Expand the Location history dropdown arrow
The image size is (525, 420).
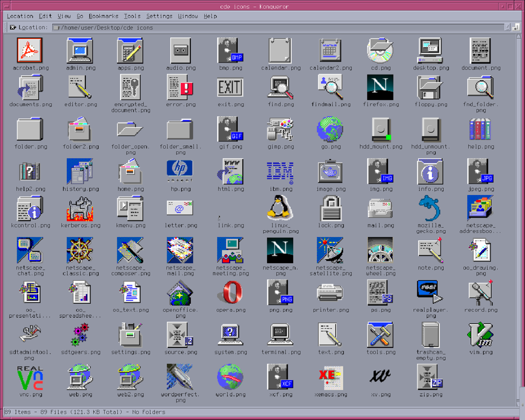point(507,27)
